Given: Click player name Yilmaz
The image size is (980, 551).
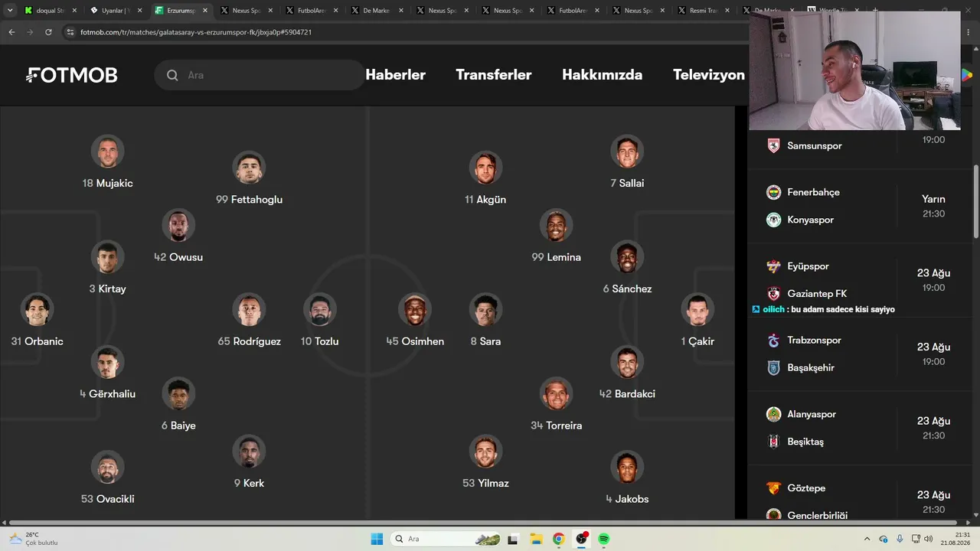Looking at the screenshot, I should [x=494, y=484].
